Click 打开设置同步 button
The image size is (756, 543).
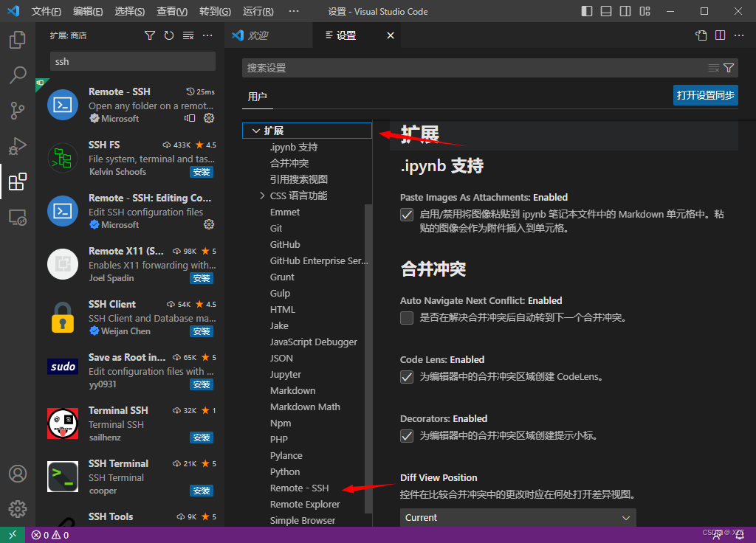coord(705,95)
